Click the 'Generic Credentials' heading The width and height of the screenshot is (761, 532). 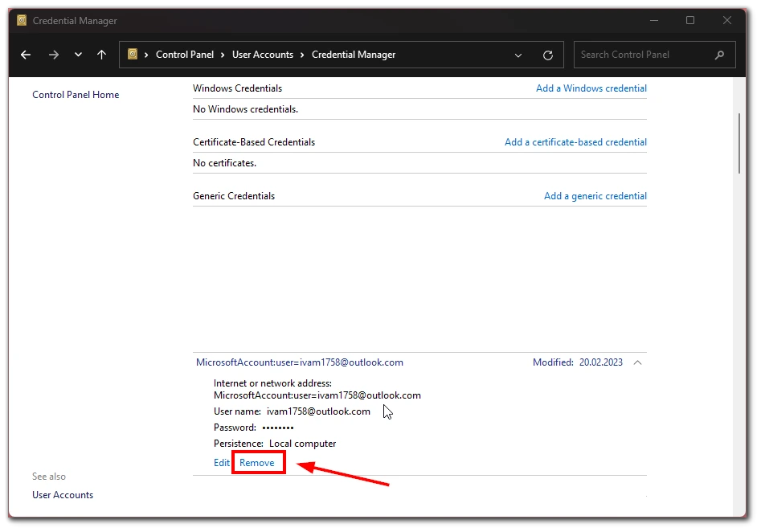point(234,196)
